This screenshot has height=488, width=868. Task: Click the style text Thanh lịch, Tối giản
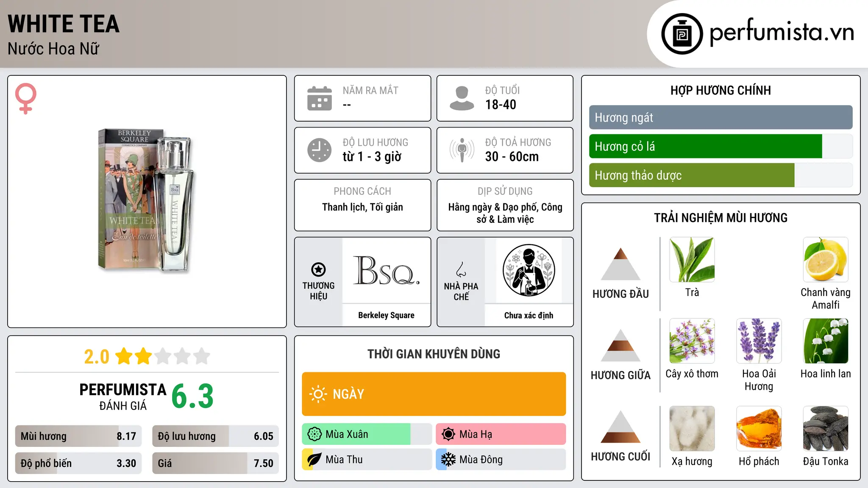[362, 207]
